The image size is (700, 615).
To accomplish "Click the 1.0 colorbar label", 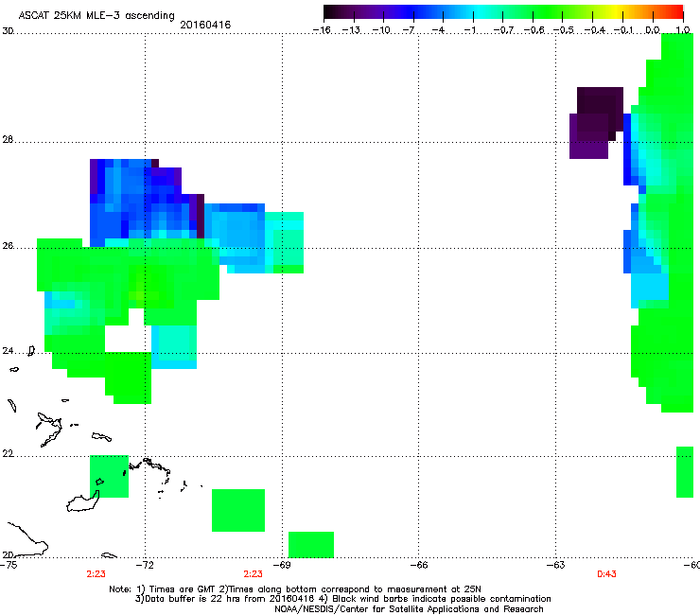I will click(683, 30).
